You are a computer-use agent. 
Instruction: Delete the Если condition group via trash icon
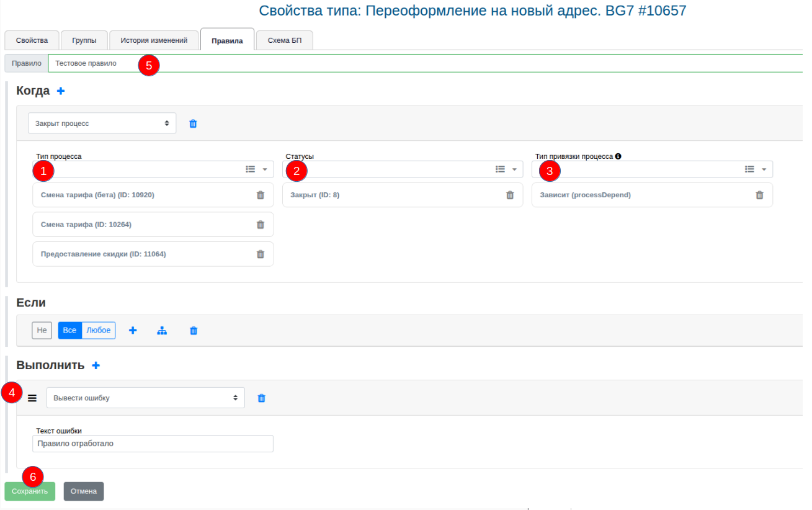tap(194, 331)
